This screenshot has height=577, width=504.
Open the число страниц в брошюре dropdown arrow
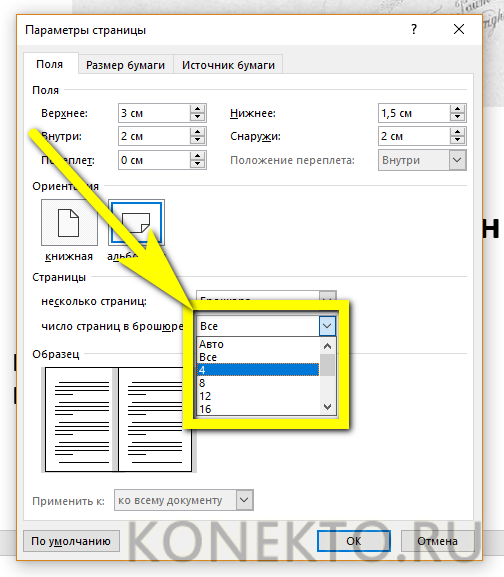[x=327, y=326]
